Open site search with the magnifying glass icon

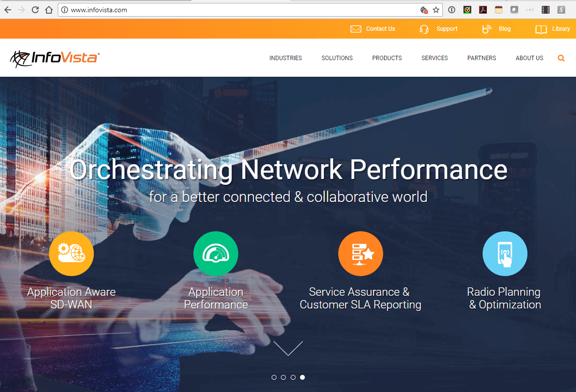(x=561, y=58)
